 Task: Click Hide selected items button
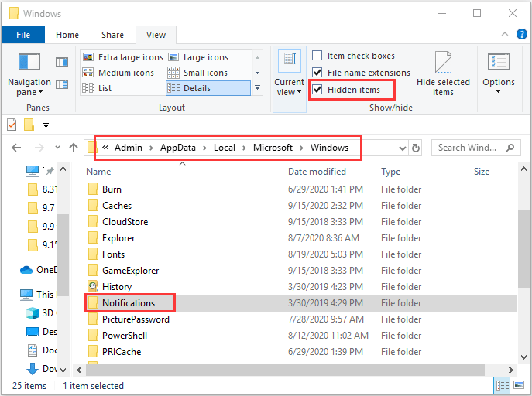pos(443,73)
